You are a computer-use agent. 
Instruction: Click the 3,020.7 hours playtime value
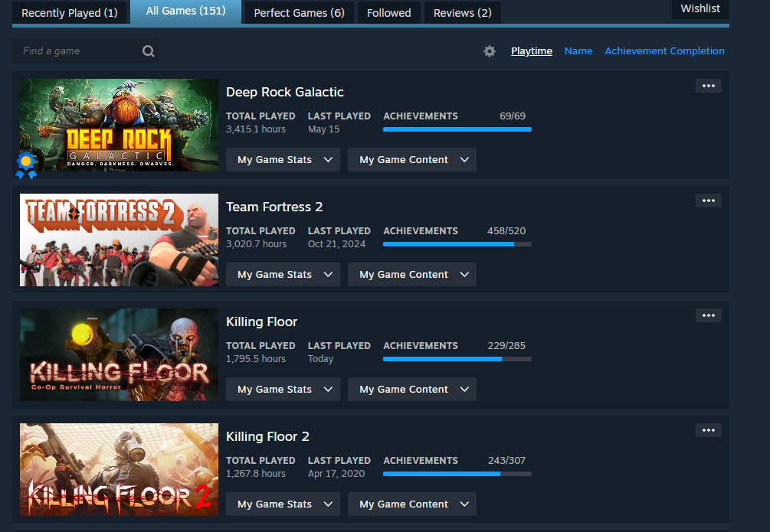point(257,244)
